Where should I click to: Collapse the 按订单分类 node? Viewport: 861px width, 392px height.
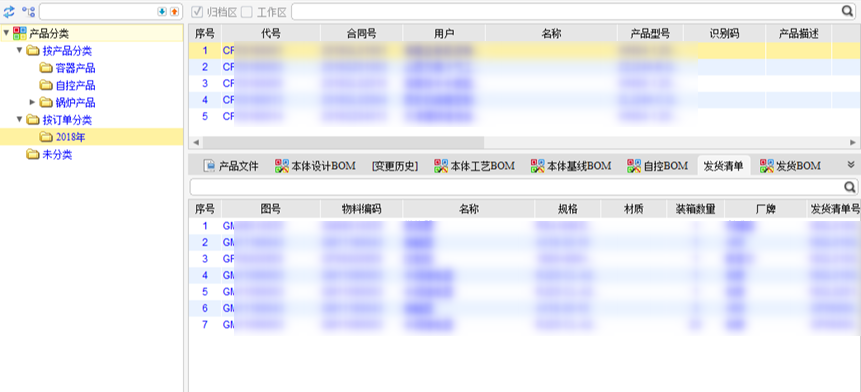point(19,119)
